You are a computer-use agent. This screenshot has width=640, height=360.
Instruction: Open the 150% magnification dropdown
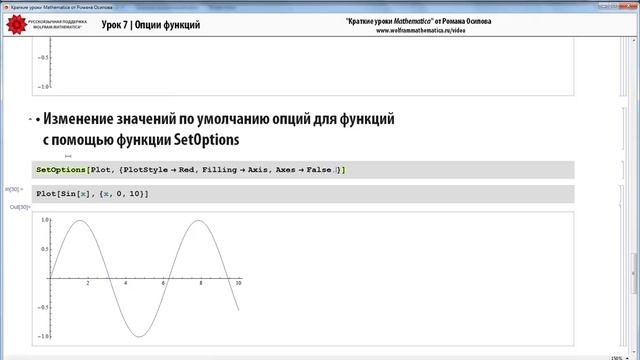click(x=620, y=358)
